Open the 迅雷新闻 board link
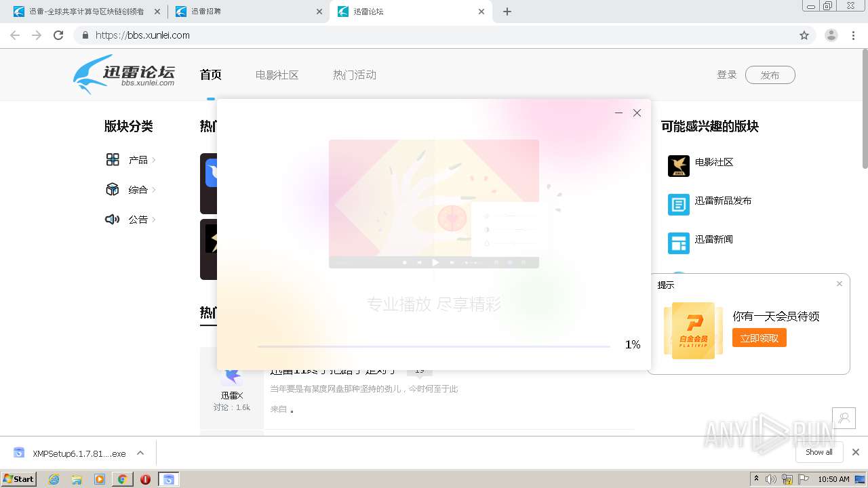868x488 pixels. [714, 239]
